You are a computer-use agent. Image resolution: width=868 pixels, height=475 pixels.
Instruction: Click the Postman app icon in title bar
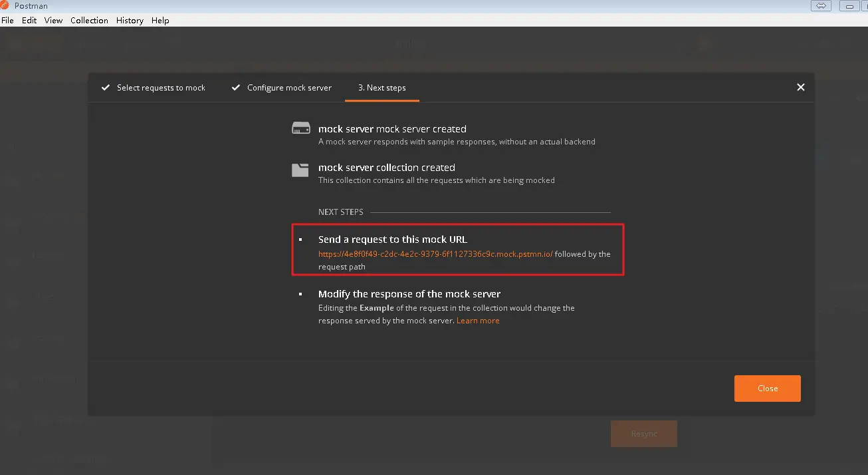5,5
